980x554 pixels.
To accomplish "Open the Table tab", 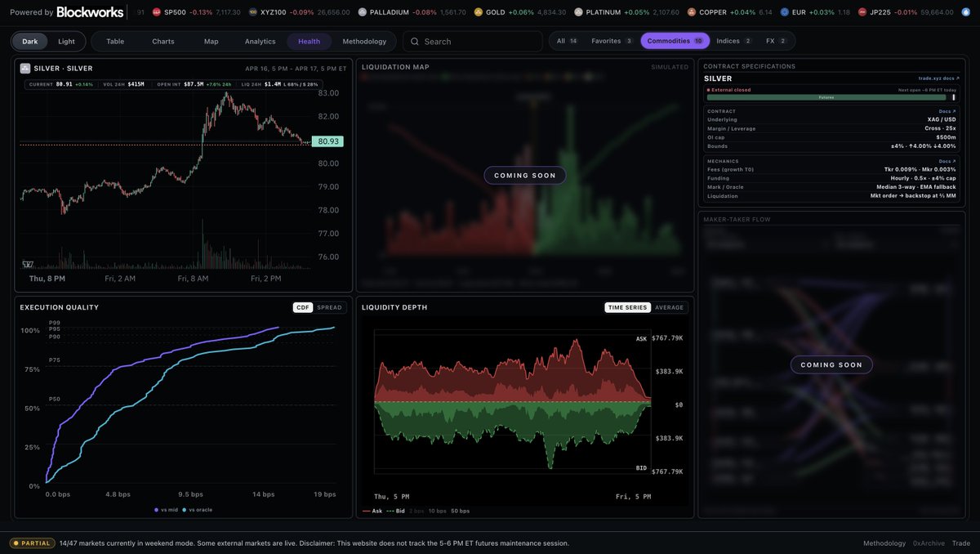I will click(x=115, y=41).
